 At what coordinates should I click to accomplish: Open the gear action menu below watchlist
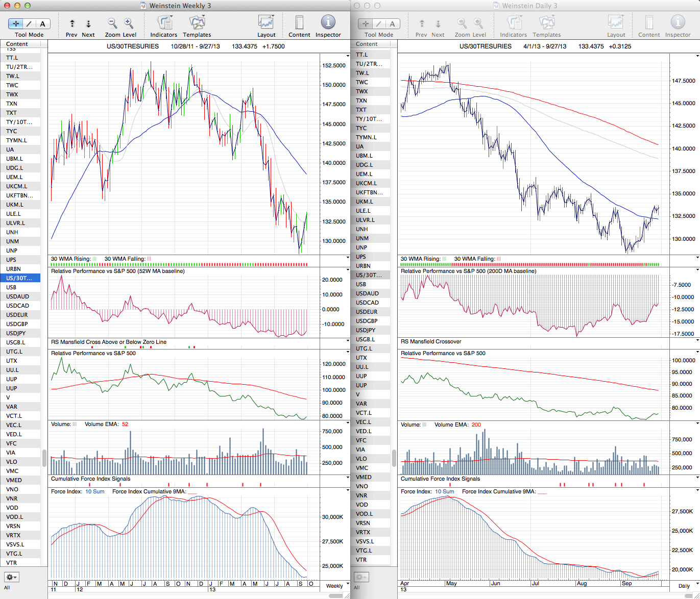tap(11, 577)
